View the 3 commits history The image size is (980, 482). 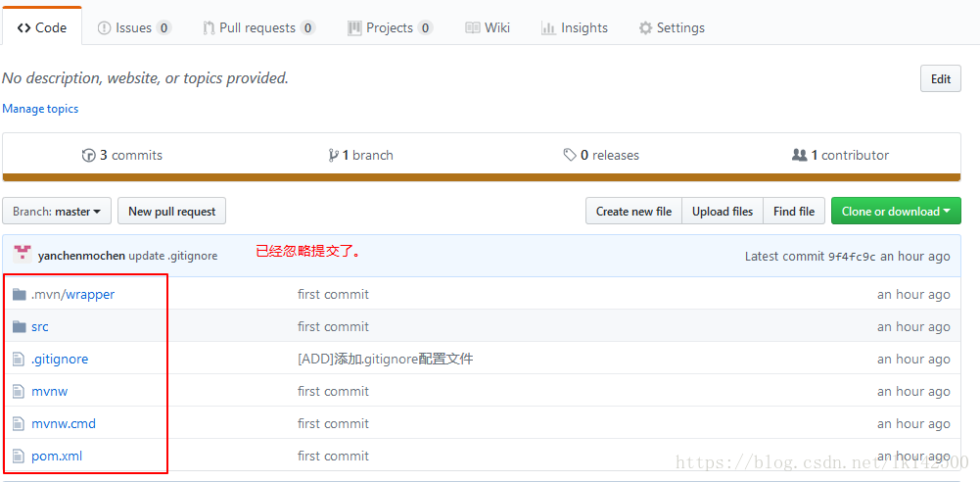(x=122, y=155)
